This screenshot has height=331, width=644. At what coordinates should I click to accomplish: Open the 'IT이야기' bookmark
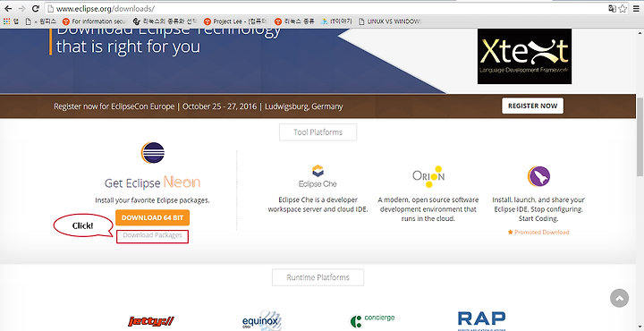point(337,21)
